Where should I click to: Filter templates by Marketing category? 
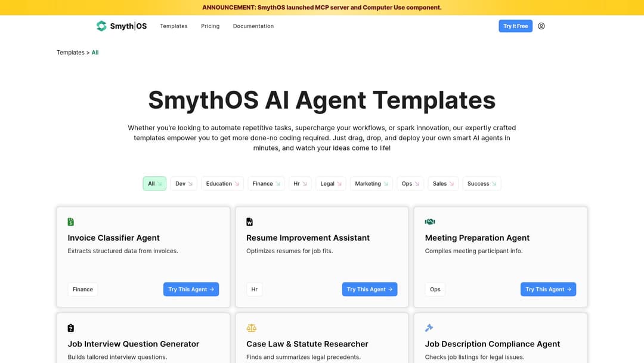click(x=371, y=183)
